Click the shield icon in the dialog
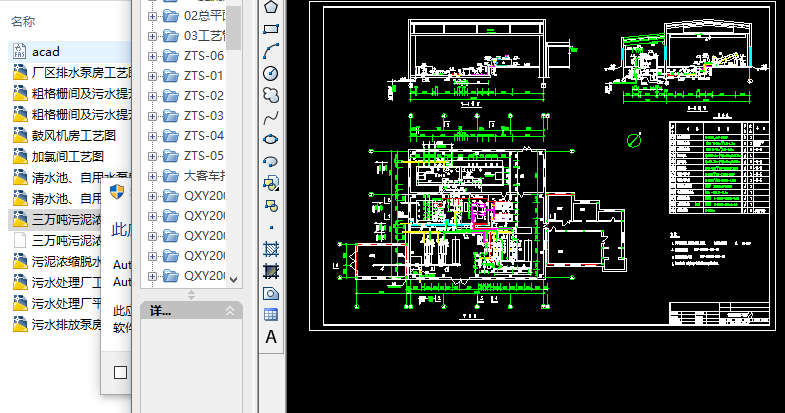This screenshot has height=413, width=785. pyautogui.click(x=117, y=191)
